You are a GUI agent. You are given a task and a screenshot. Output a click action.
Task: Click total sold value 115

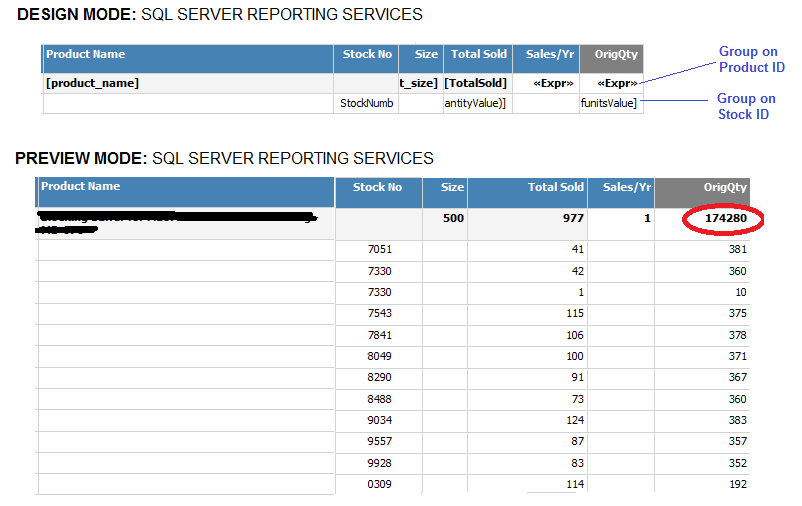[575, 313]
